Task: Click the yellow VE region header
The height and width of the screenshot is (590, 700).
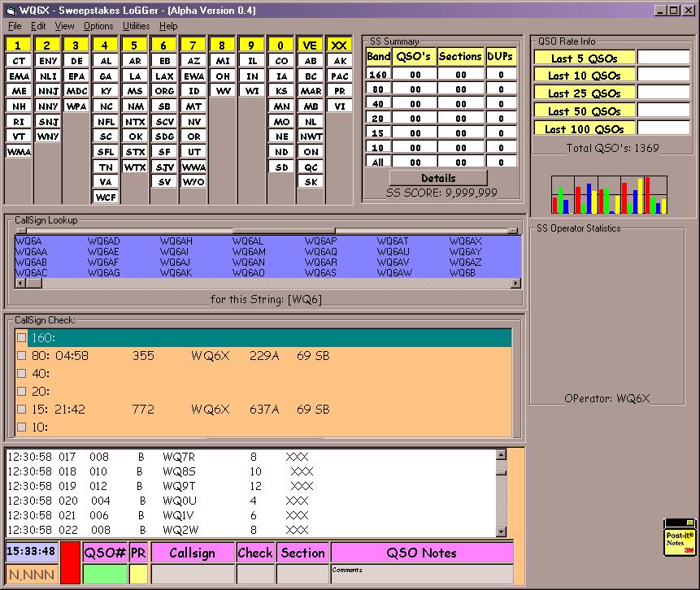Action: coord(310,46)
